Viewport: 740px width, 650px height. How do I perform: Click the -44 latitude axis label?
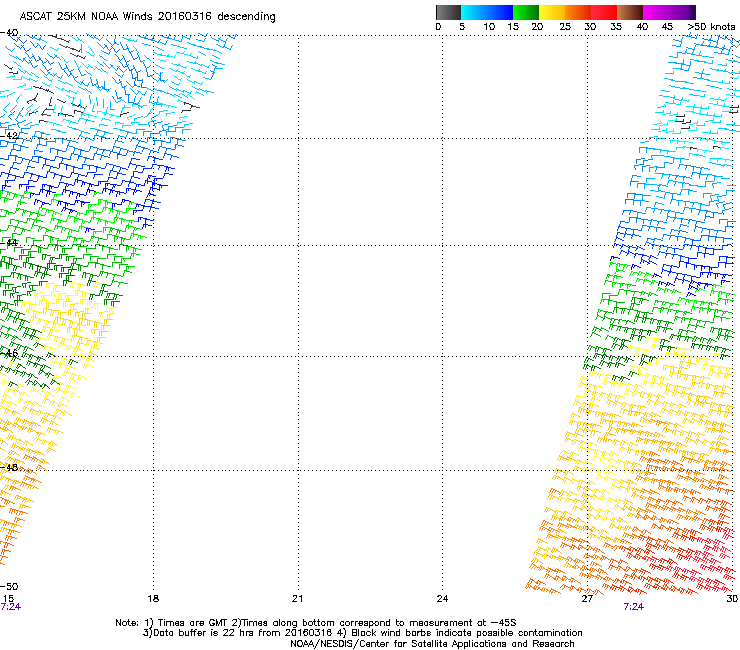[x=9, y=243]
